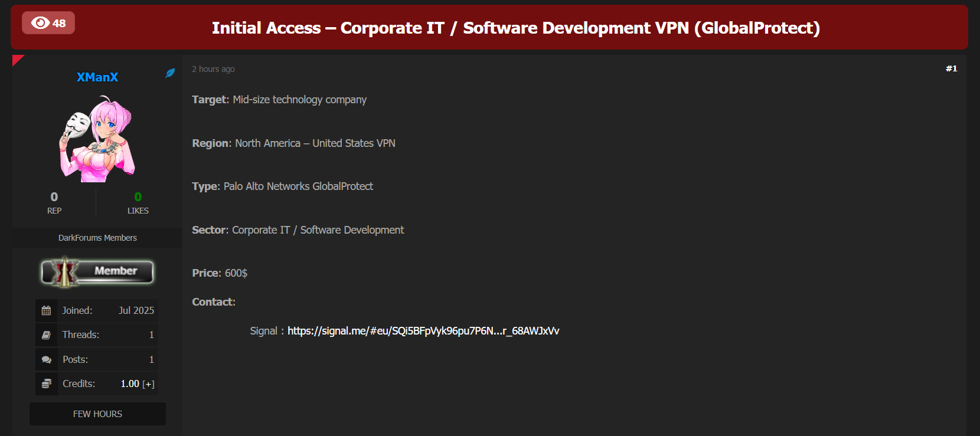Click the thread title Initial Access heading

click(515, 28)
